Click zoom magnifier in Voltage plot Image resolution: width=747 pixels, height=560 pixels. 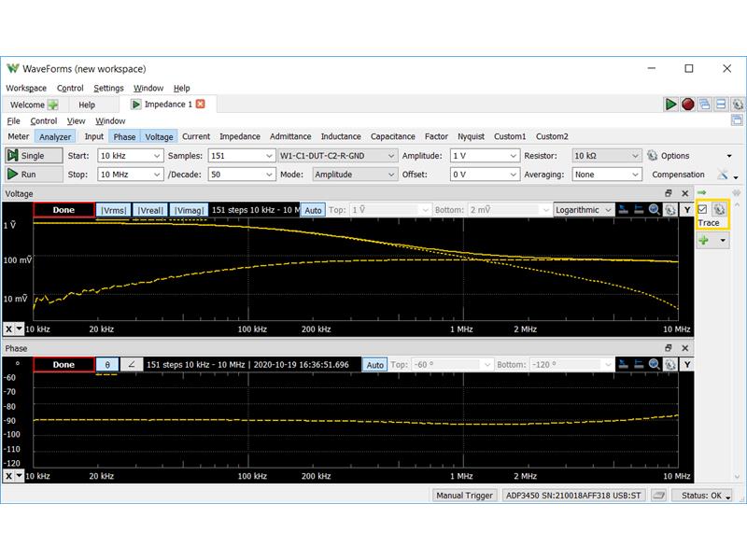point(655,209)
